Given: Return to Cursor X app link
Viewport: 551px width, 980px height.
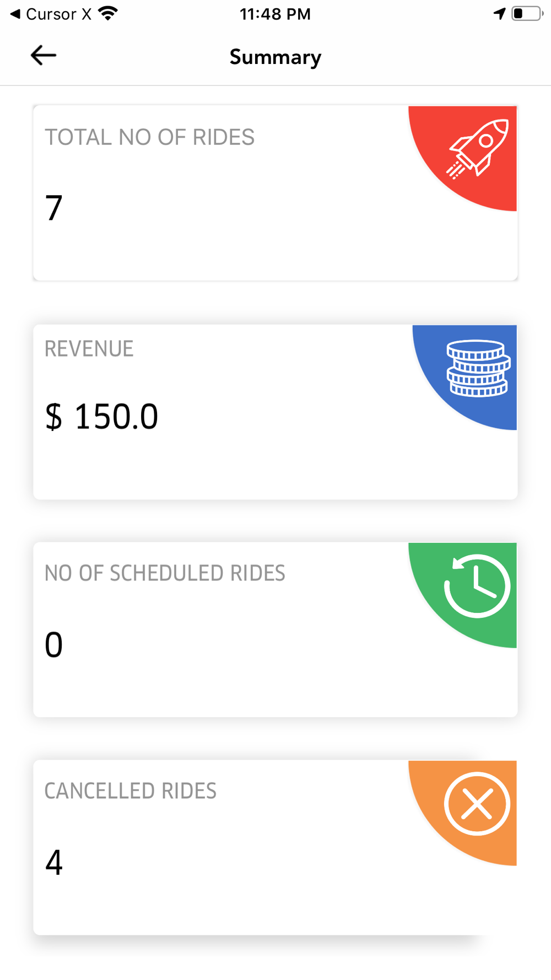Looking at the screenshot, I should pyautogui.click(x=51, y=14).
